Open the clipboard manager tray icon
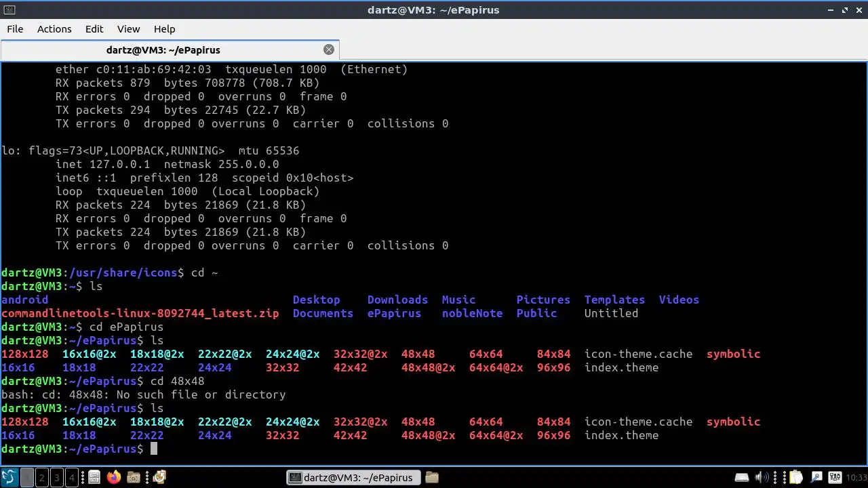Image resolution: width=868 pixels, height=488 pixels. (796, 478)
